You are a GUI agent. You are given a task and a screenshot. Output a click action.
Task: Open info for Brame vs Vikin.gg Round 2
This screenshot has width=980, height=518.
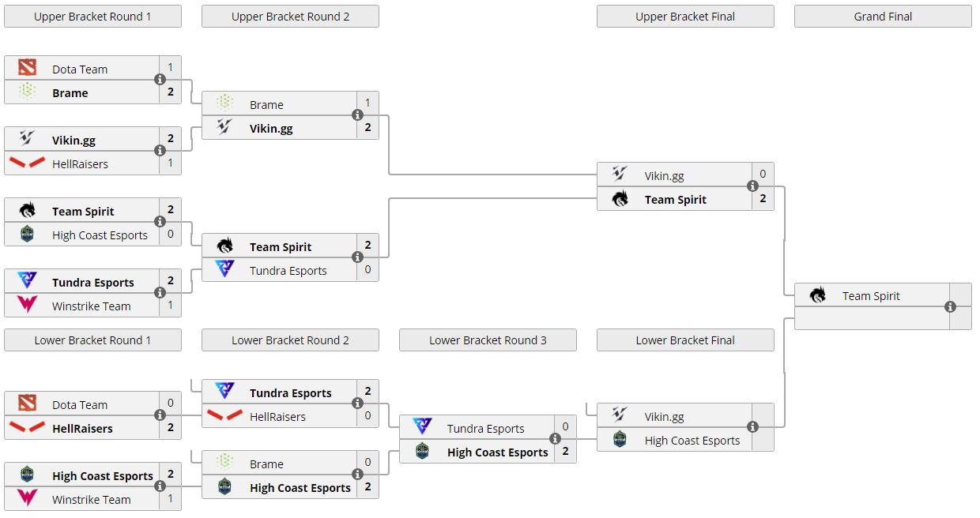(x=357, y=115)
